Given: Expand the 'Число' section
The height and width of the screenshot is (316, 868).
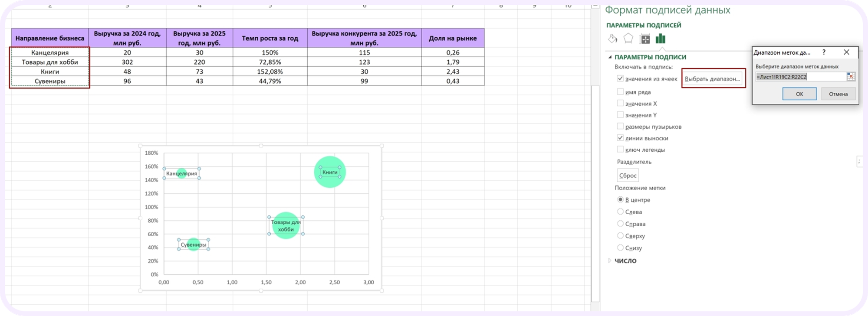Looking at the screenshot, I should pyautogui.click(x=610, y=261).
